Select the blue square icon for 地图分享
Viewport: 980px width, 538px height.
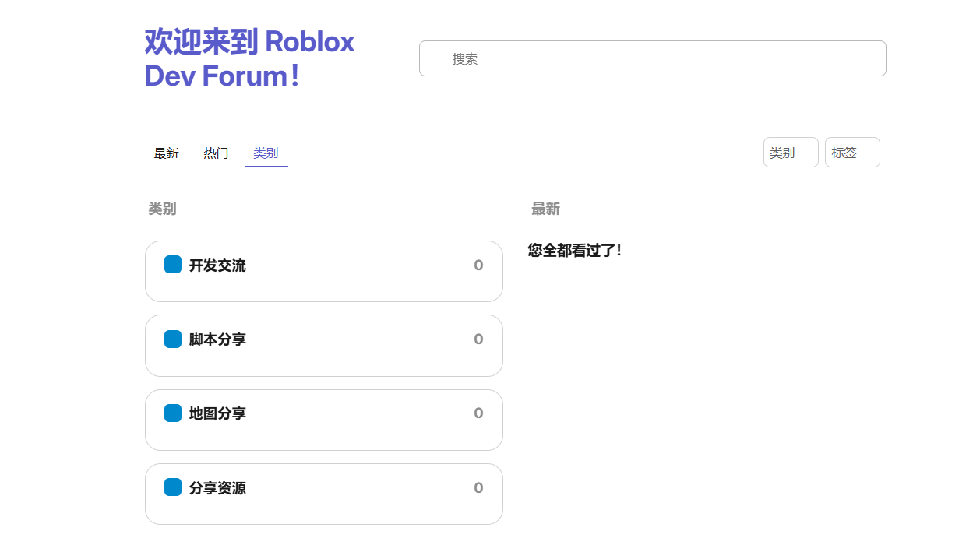(173, 413)
